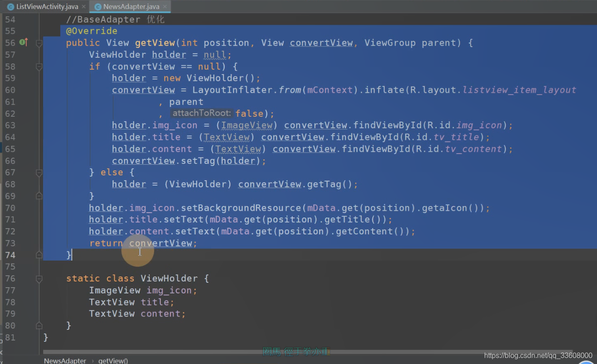Click 'LayoutInflater' on line 60
This screenshot has height=364, width=597.
point(232,90)
